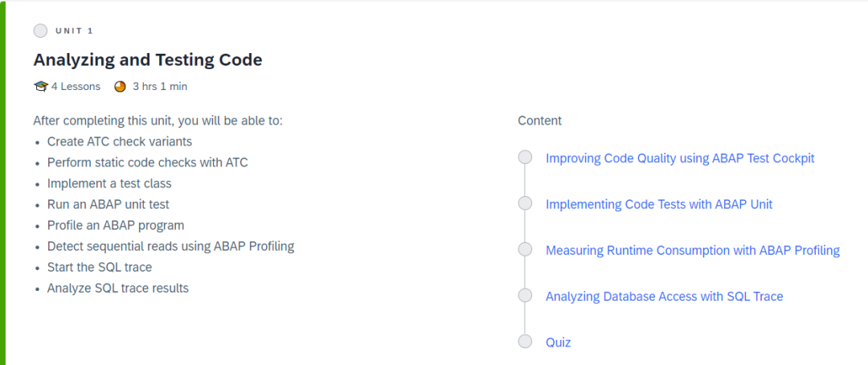The width and height of the screenshot is (868, 365).
Task: Click the Create ATC check variants objective
Action: point(119,141)
